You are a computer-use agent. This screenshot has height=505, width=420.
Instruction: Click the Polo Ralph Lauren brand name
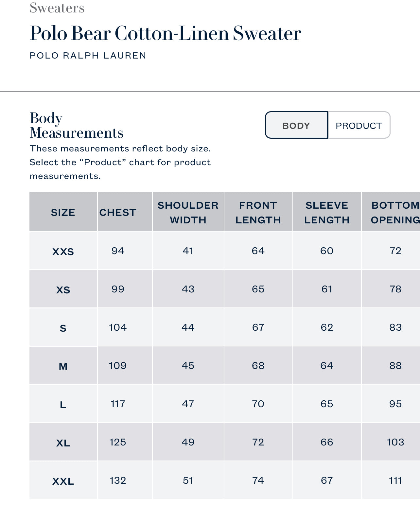pyautogui.click(x=88, y=56)
